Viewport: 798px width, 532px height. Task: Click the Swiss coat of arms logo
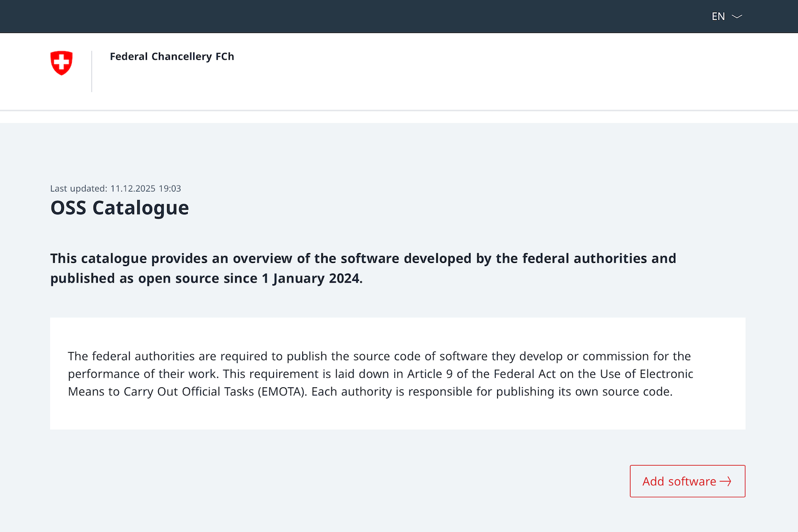[x=61, y=63]
